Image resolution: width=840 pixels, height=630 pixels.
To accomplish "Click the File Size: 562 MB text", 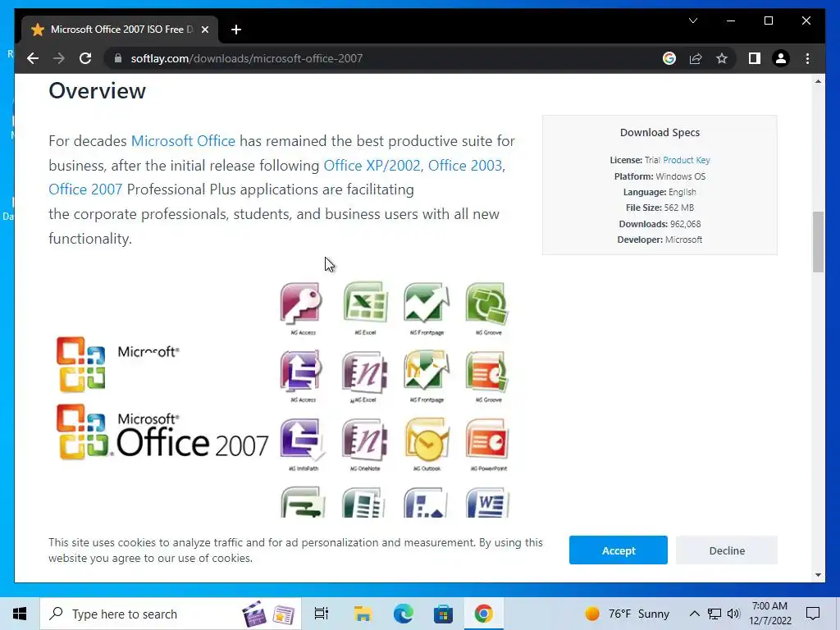I will click(x=660, y=208).
